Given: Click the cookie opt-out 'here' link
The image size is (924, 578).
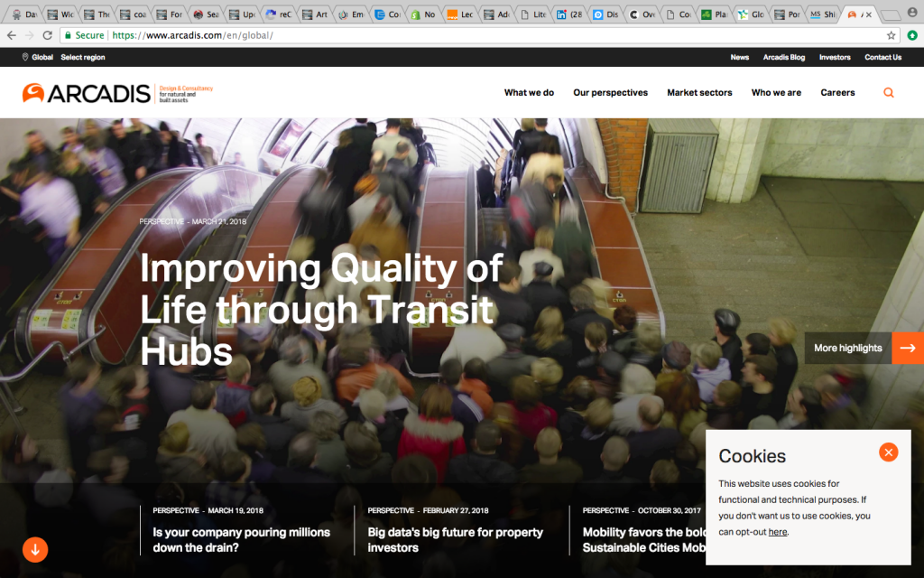Looking at the screenshot, I should pyautogui.click(x=777, y=532).
